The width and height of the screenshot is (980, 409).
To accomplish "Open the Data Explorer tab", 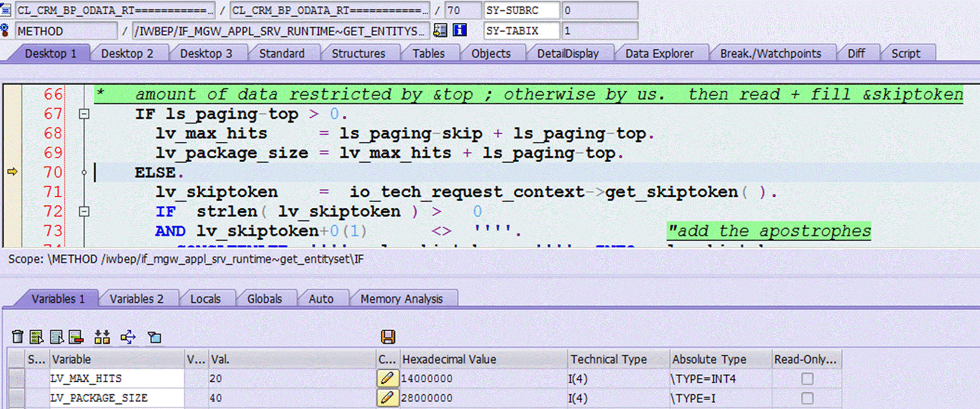I will pyautogui.click(x=659, y=54).
